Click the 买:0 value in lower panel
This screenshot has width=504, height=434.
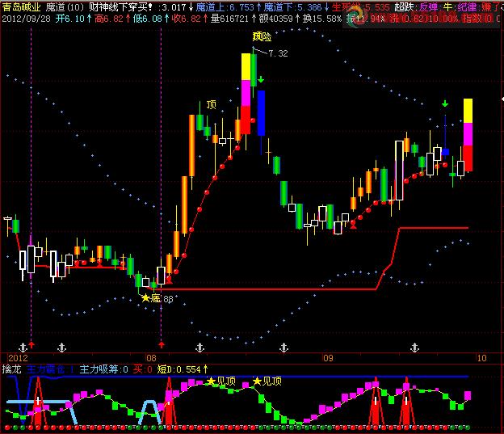click(x=142, y=369)
